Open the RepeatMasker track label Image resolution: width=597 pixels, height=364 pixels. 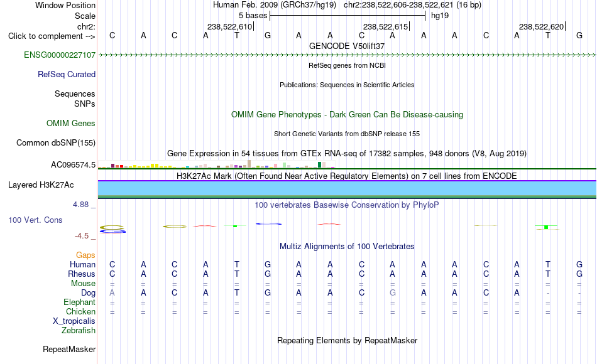click(69, 349)
